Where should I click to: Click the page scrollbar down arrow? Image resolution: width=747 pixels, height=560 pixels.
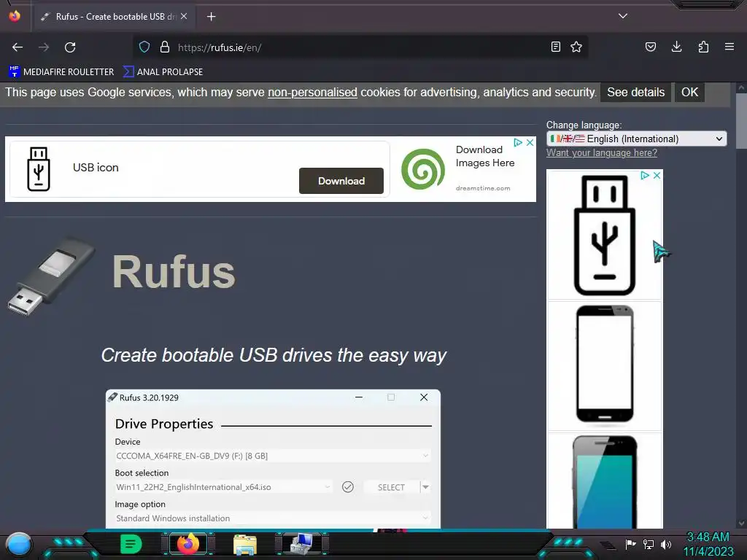point(741,524)
